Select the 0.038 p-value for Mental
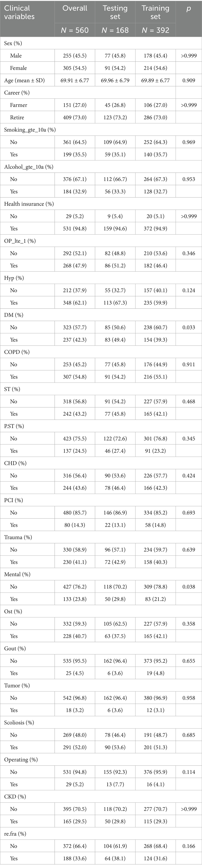This screenshot has height=868, width=202. [x=189, y=587]
